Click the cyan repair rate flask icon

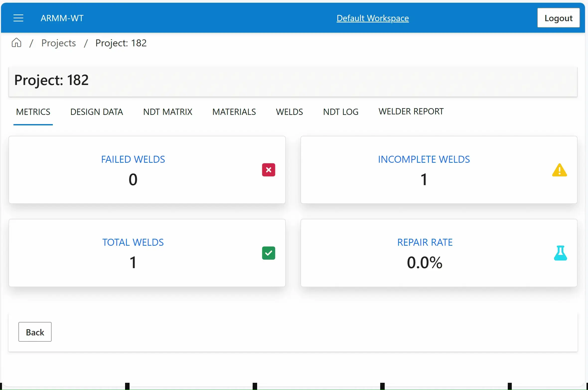click(x=560, y=253)
